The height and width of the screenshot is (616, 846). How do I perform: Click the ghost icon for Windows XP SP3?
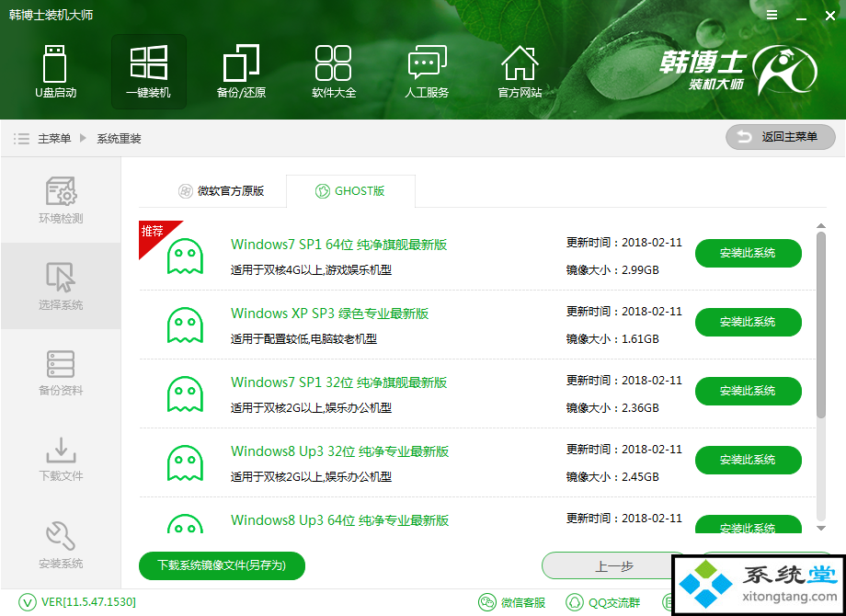click(185, 325)
